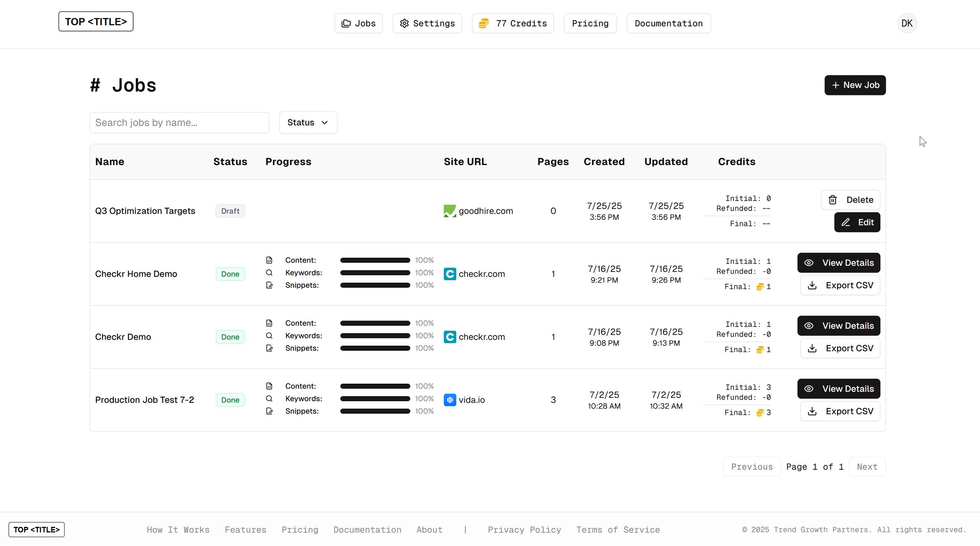980x546 pixels.
Task: Click the vida.io site favicon
Action: pos(450,400)
